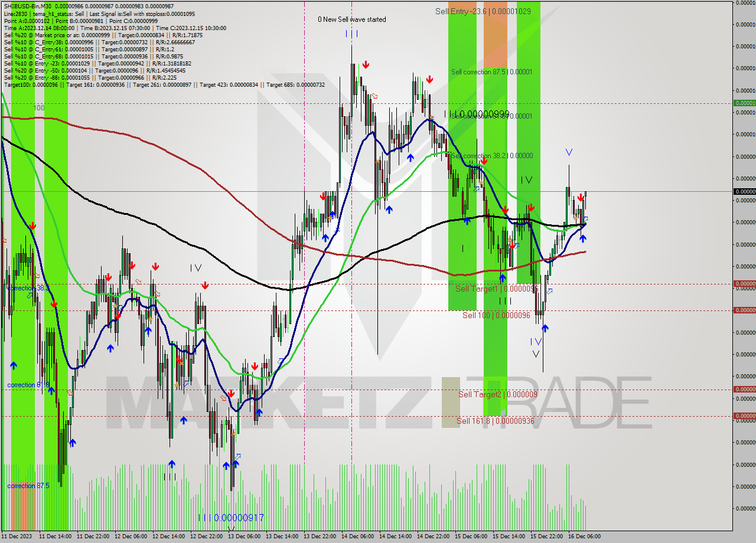Click the '11 Dec 2023' date on time axis
The width and height of the screenshot is (756, 543).
(17, 537)
